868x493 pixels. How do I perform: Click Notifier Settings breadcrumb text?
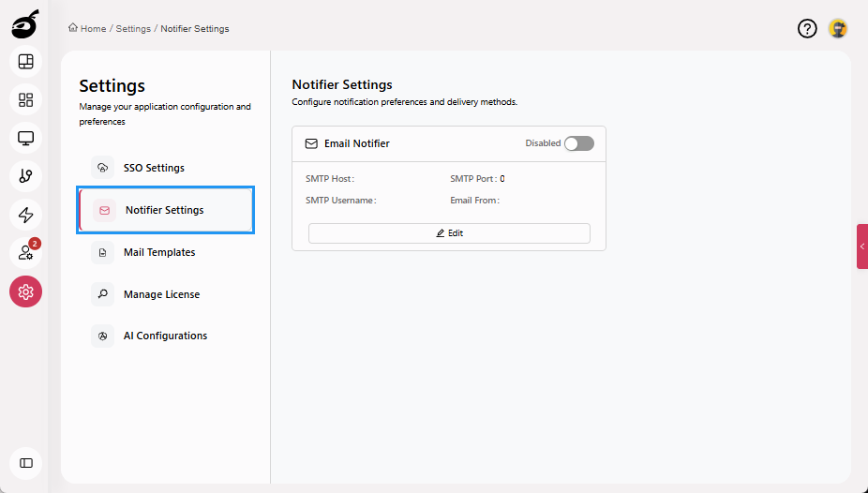coord(195,29)
